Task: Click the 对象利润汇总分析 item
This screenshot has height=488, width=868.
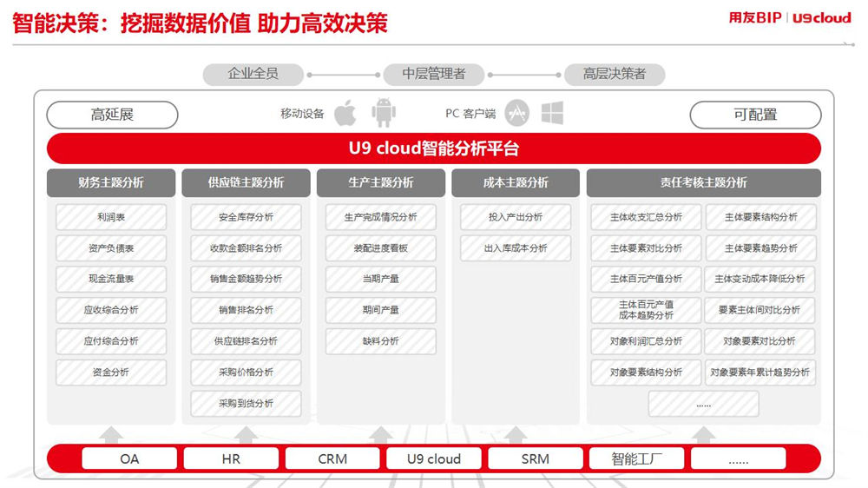Action: [646, 341]
